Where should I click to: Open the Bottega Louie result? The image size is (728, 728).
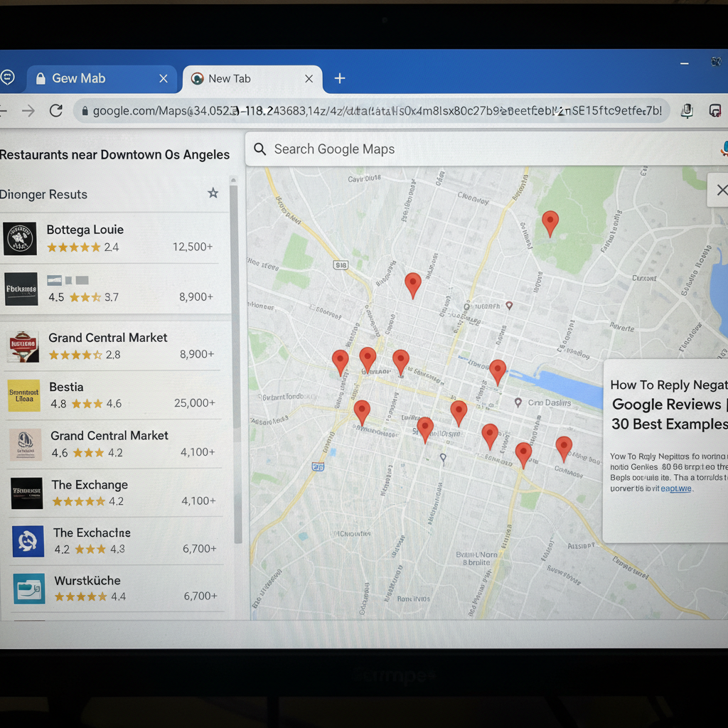click(x=110, y=238)
